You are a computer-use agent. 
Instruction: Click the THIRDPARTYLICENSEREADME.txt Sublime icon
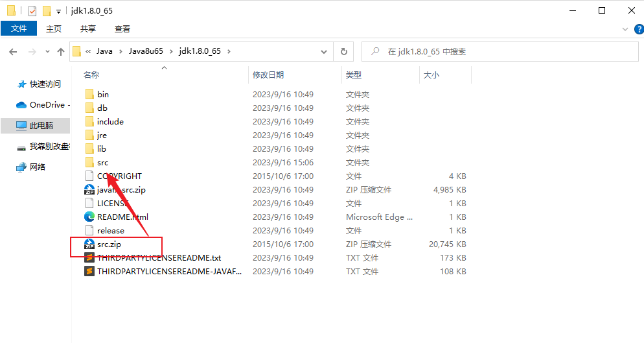pyautogui.click(x=89, y=257)
